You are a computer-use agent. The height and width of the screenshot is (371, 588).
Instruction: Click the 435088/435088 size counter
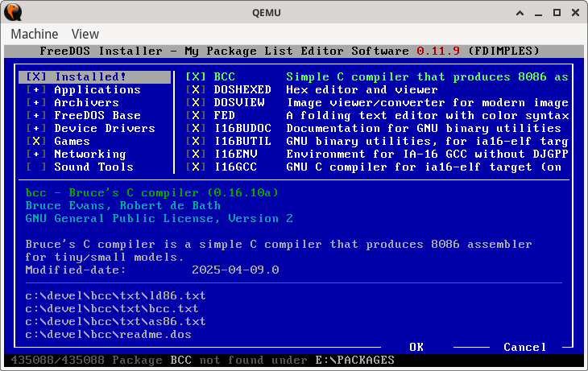58,360
